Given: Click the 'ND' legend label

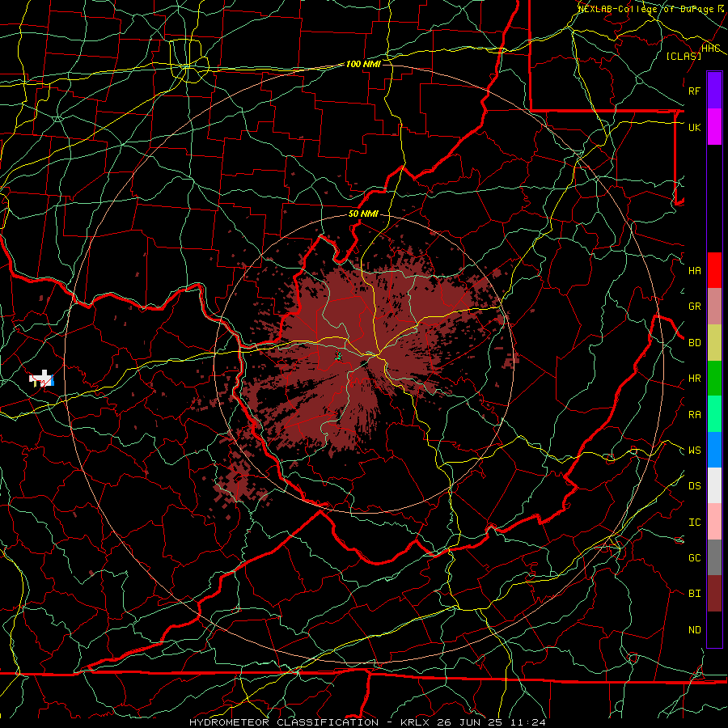Looking at the screenshot, I should (x=694, y=630).
